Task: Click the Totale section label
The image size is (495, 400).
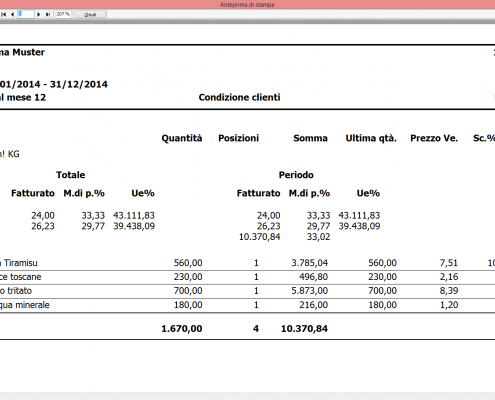Action: point(70,175)
